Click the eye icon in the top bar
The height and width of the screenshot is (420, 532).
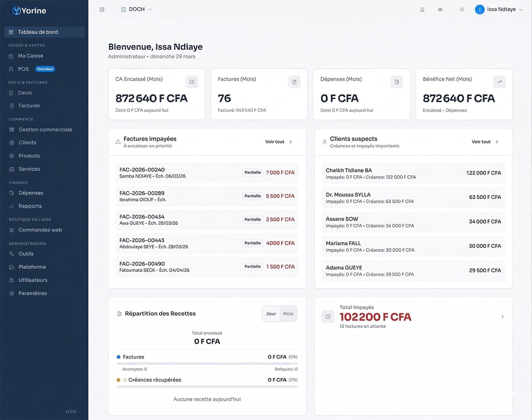pyautogui.click(x=440, y=10)
